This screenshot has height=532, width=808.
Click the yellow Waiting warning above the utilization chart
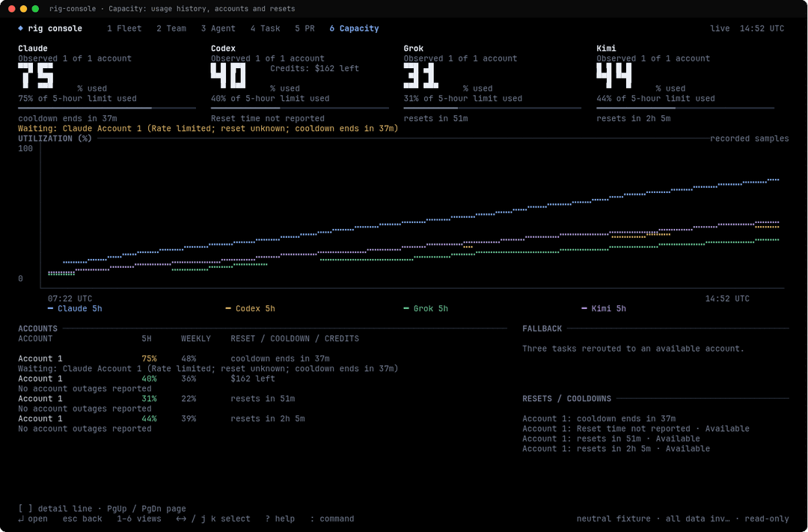tap(208, 129)
